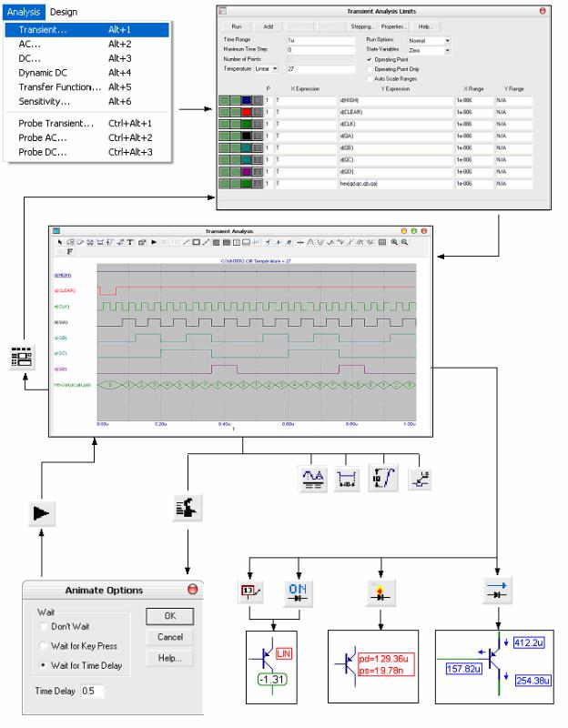
Task: Toggle the Operating Point checkbox
Action: click(x=370, y=59)
